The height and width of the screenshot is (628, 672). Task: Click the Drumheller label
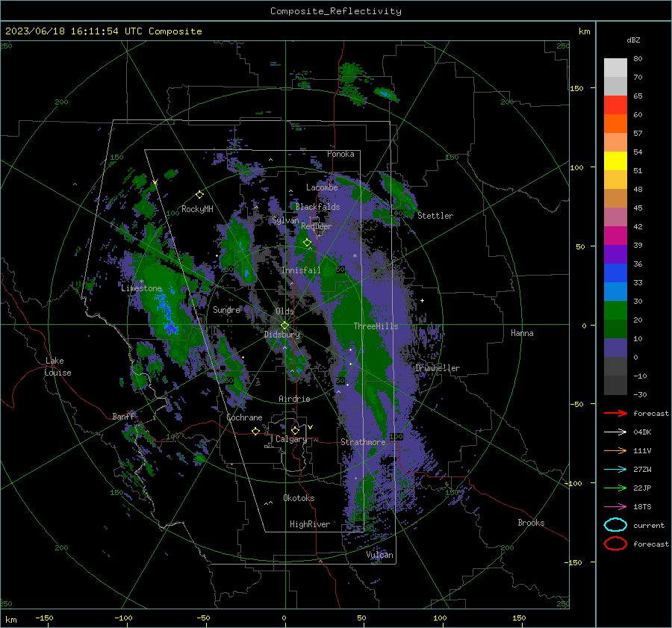pyautogui.click(x=438, y=368)
